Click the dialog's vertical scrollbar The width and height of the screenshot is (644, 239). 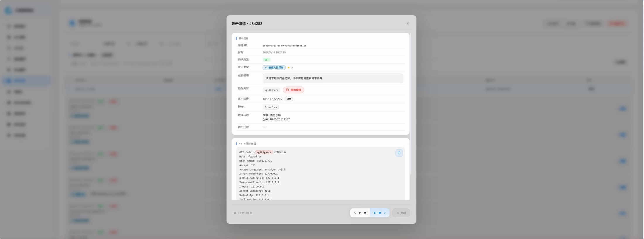pos(411,104)
